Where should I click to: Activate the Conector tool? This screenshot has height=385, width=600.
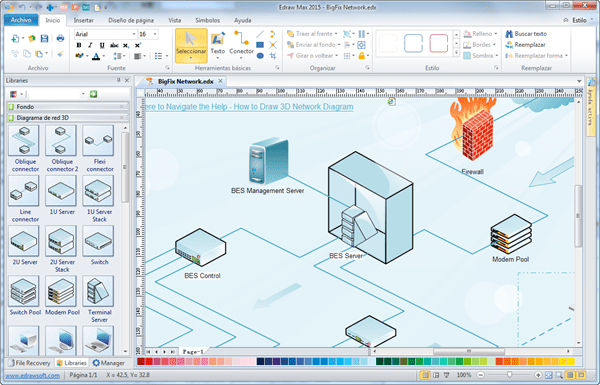tap(241, 45)
